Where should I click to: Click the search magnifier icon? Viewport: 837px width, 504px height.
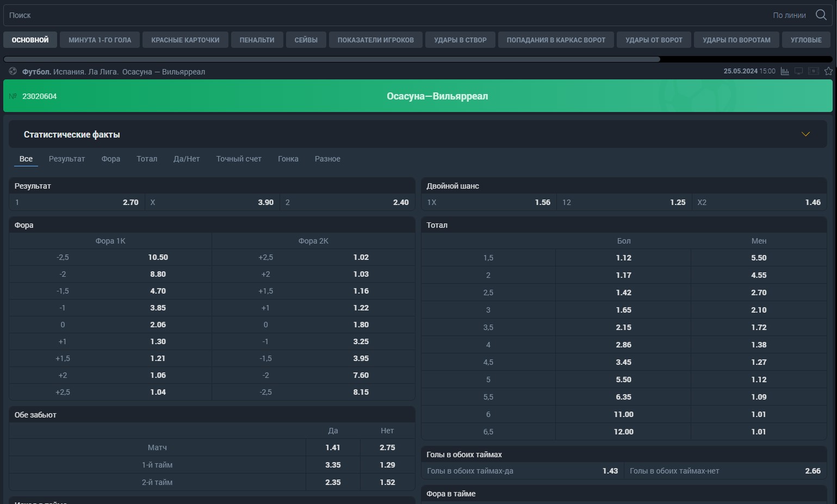pyautogui.click(x=821, y=15)
